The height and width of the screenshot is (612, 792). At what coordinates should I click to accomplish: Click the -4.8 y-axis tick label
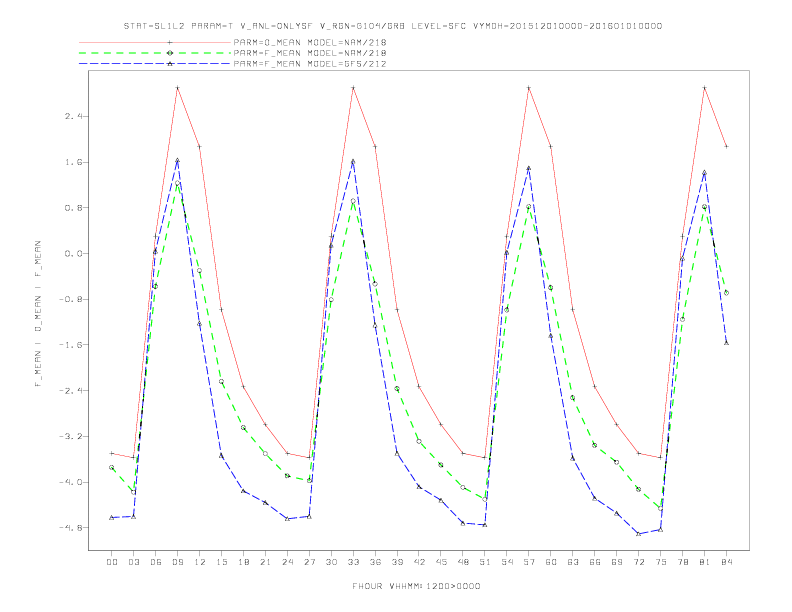pos(71,527)
